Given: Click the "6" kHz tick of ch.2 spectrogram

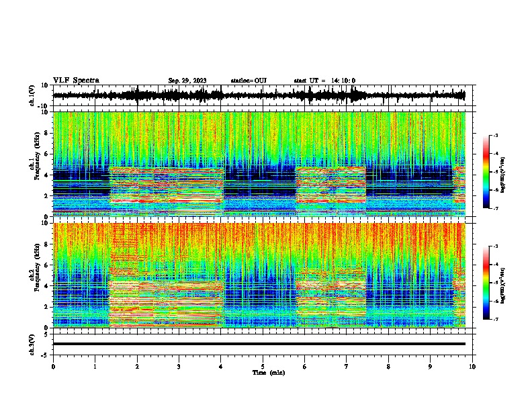Looking at the screenshot, I should 47,265.
